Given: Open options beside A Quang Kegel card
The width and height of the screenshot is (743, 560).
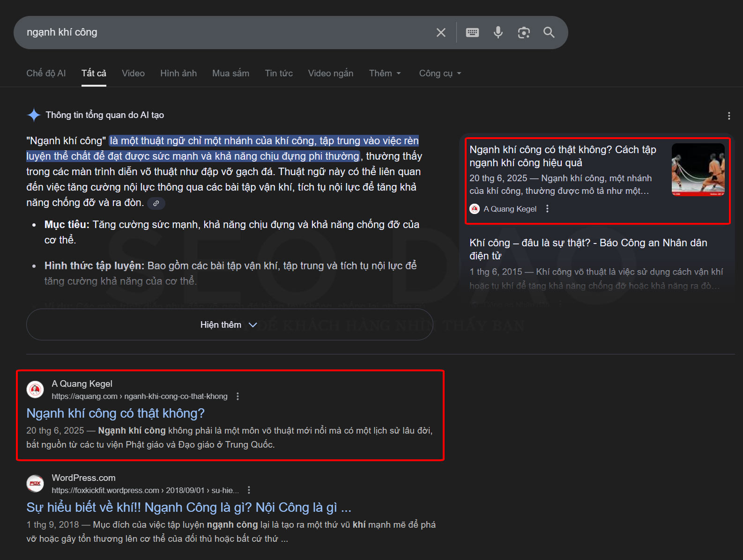Looking at the screenshot, I should 547,209.
